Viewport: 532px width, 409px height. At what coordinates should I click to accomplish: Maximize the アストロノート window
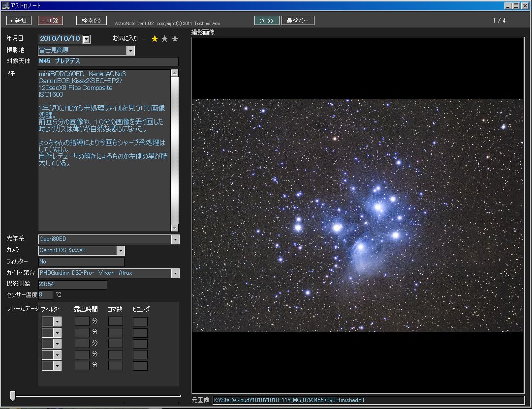[x=516, y=6]
